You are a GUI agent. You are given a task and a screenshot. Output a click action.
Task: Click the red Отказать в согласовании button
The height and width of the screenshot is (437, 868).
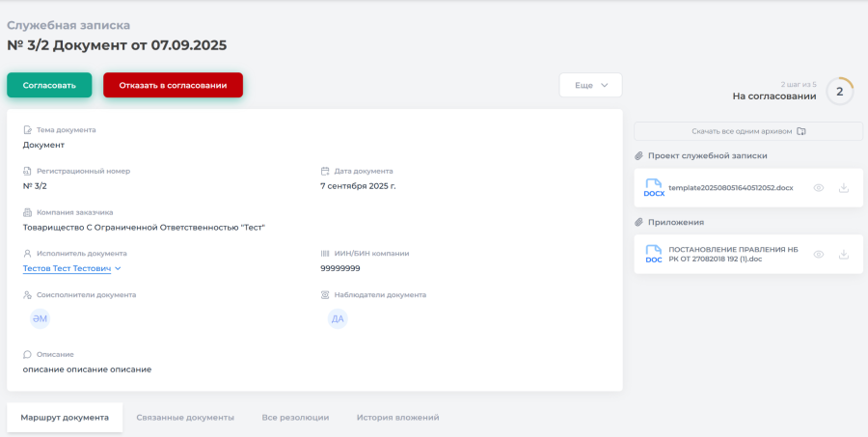tap(173, 85)
